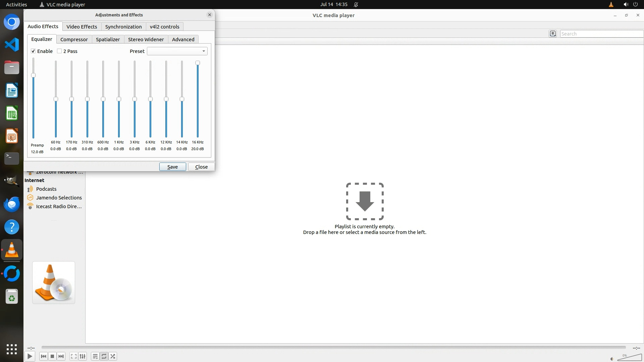The height and width of the screenshot is (362, 644).
Task: Click the playlist Search field
Action: coord(600,34)
